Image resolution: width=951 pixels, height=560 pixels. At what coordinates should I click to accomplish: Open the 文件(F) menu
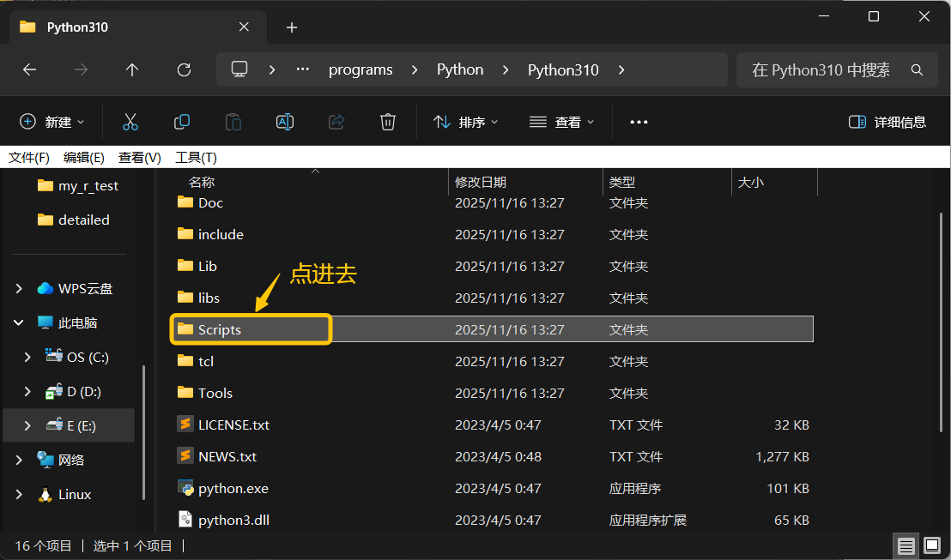tap(29, 158)
